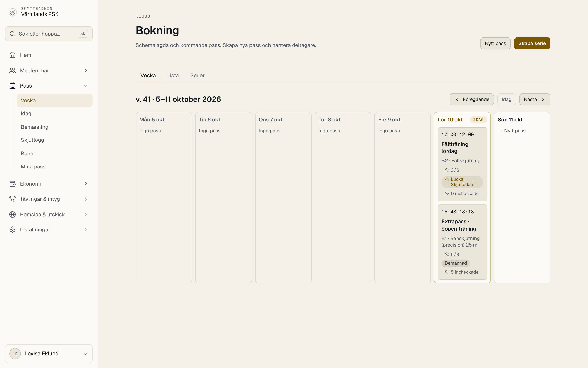Expand the Medlemmar section chevron

(86, 71)
